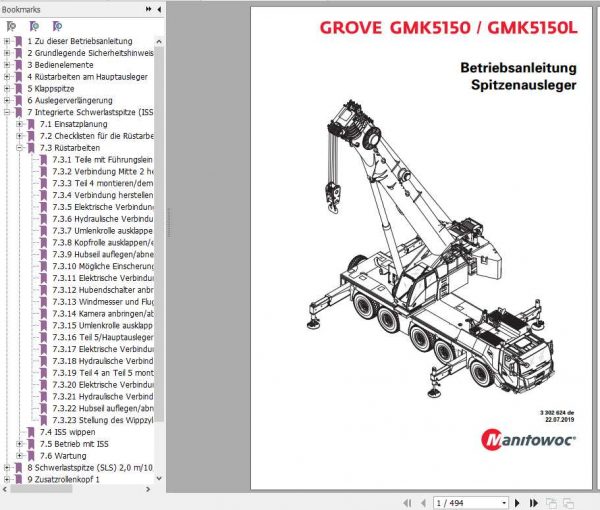Open bookmark 7.3.7 Umlenkrolle ausklappen
The width and height of the screenshot is (600, 510).
click(x=103, y=231)
